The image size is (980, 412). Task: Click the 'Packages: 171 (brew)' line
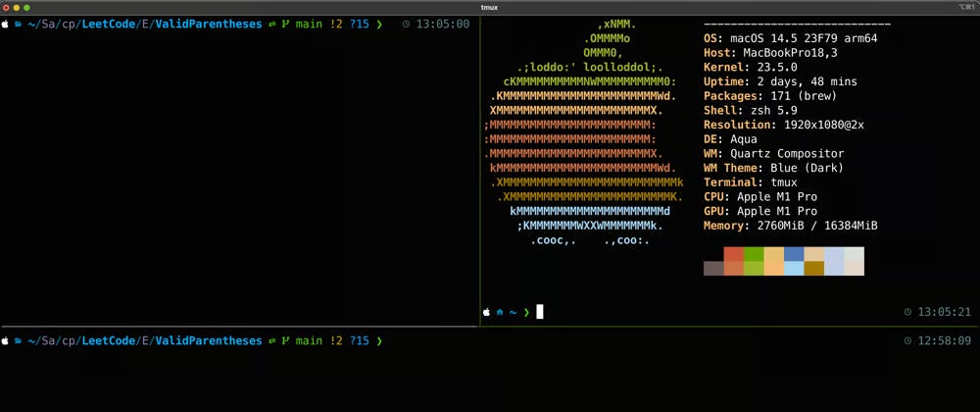770,96
